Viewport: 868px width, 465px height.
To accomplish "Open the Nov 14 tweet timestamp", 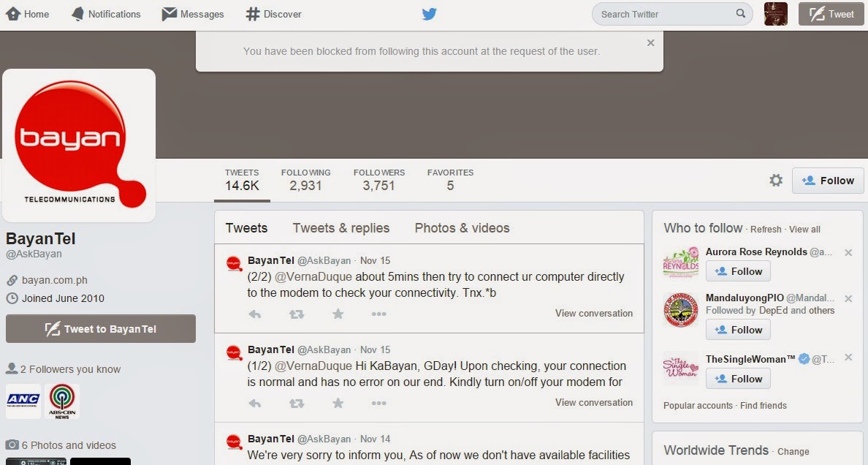I will point(376,439).
